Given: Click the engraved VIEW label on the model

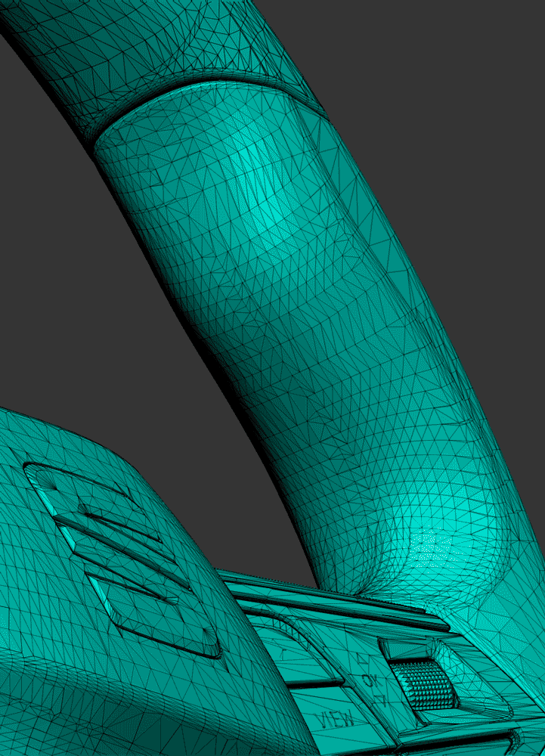Looking at the screenshot, I should point(334,720).
